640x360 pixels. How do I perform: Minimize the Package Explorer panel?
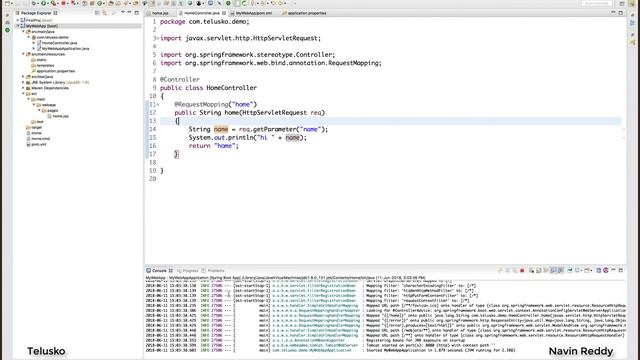point(129,13)
